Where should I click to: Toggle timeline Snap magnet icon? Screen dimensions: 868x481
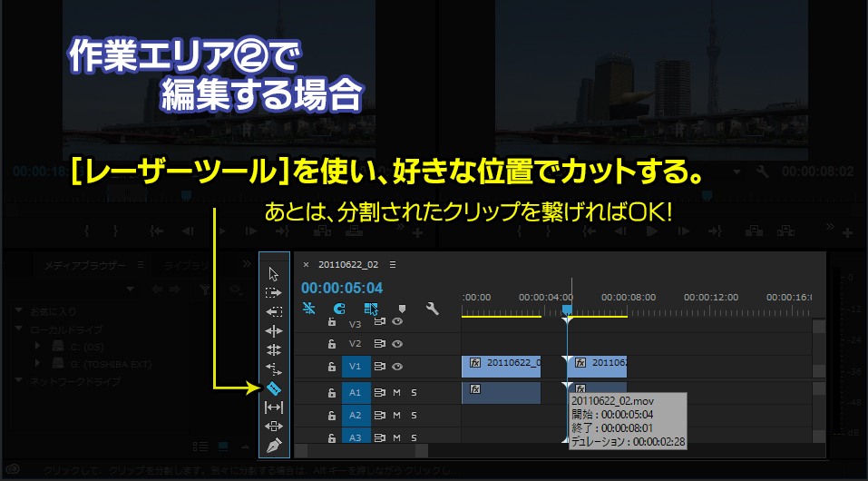[339, 308]
